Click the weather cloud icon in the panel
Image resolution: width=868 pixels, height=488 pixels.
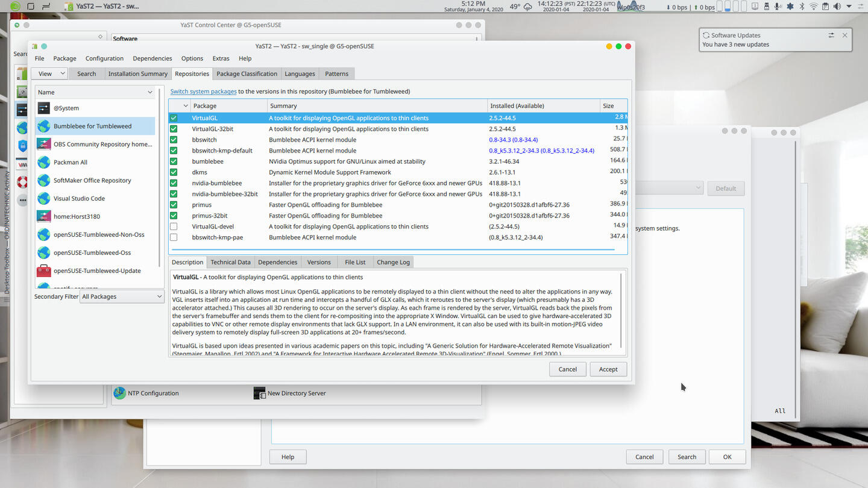point(528,7)
